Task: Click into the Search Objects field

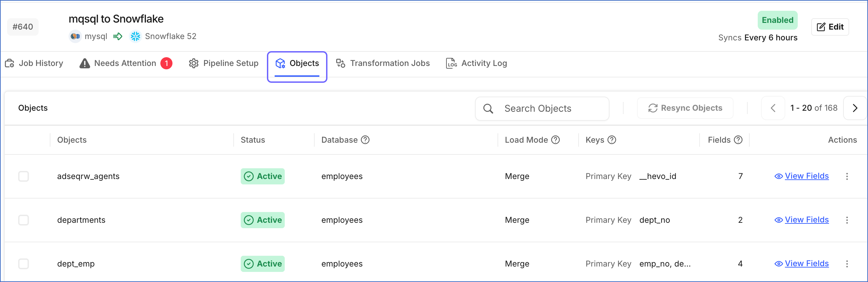Action: coord(542,108)
